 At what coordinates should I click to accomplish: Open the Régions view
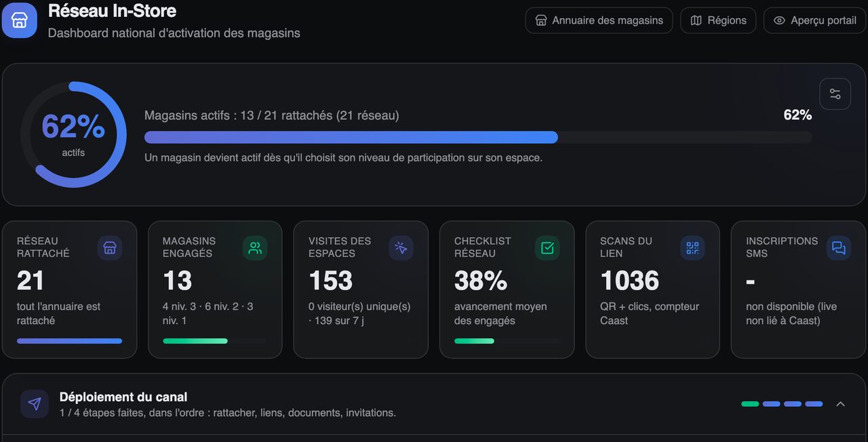[718, 20]
